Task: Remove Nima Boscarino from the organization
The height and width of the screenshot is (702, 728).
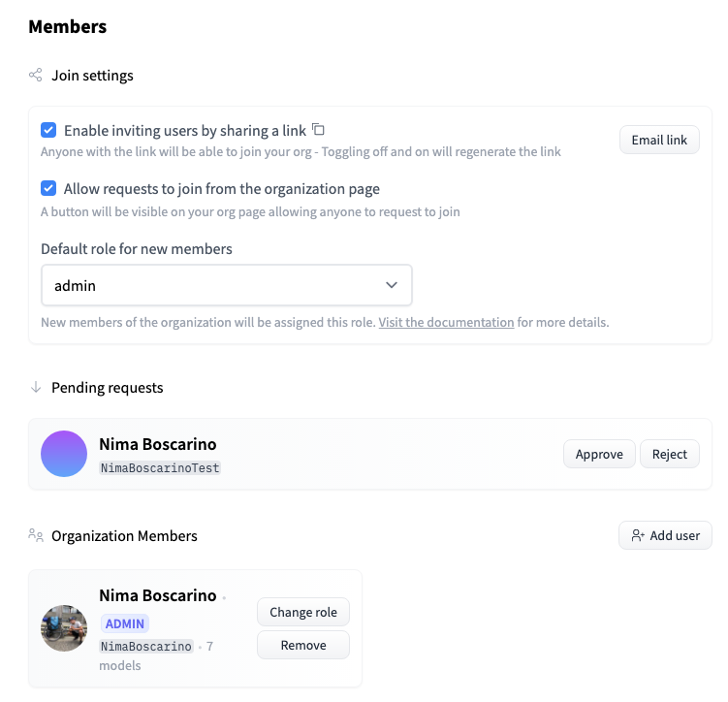Action: [x=303, y=645]
